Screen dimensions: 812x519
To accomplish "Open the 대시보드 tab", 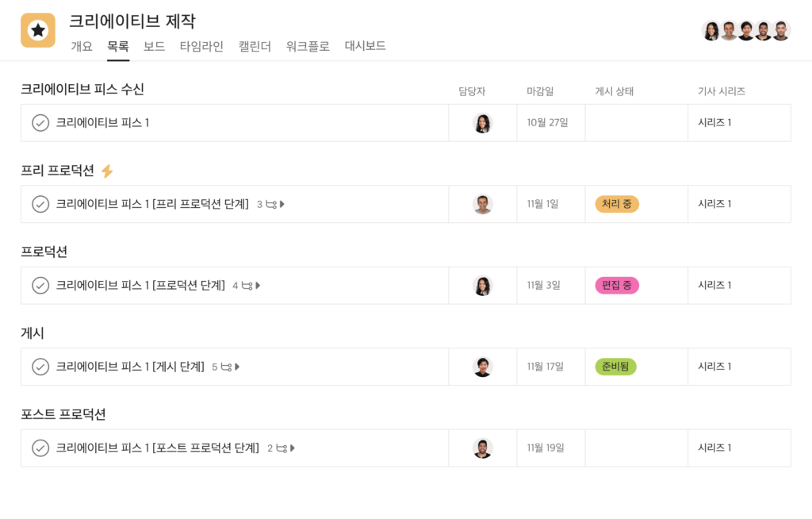I will (x=365, y=45).
